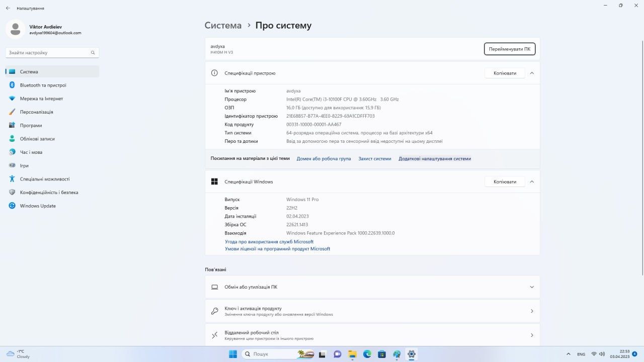Click the Персоналізація paintbrush icon

[12, 112]
